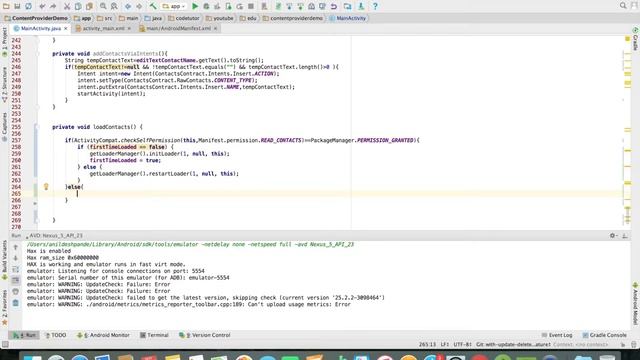Click the Run panel settings gear icon
This screenshot has height=360, width=640.
coord(613,236)
